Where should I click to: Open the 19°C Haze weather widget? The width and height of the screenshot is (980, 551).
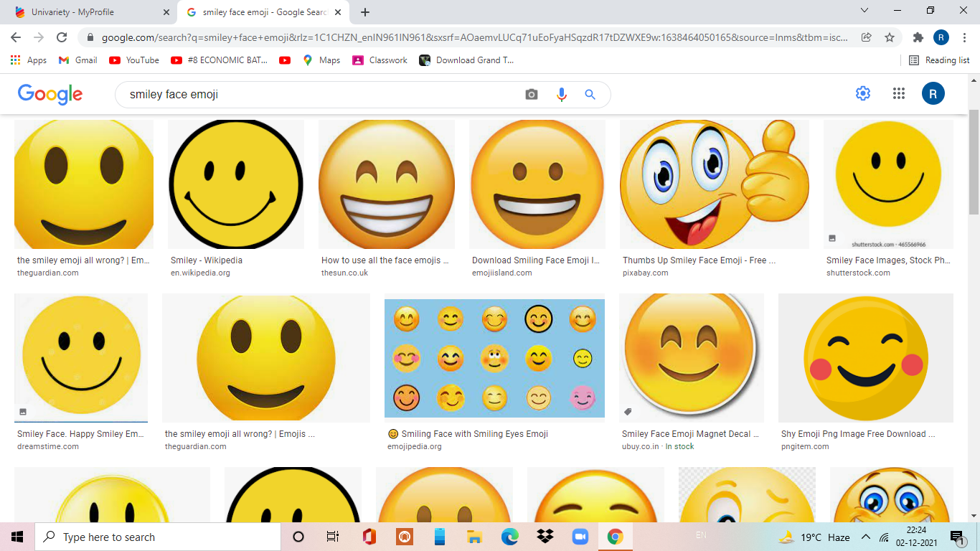(814, 537)
